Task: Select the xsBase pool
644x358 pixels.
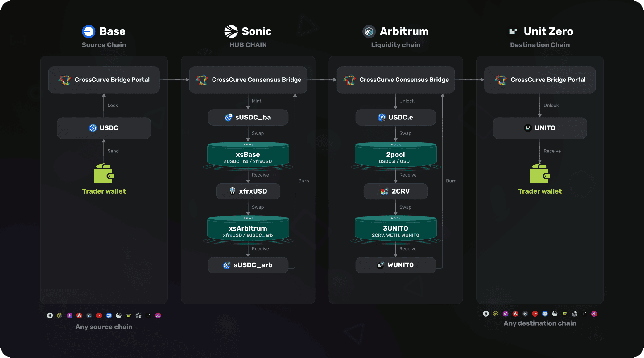Action: [248, 156]
